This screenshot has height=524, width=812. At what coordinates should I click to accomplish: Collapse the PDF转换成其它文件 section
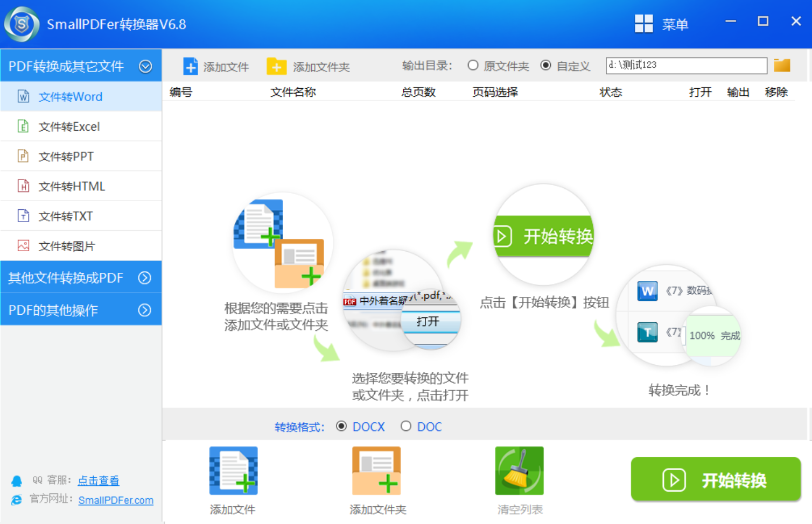tap(145, 65)
